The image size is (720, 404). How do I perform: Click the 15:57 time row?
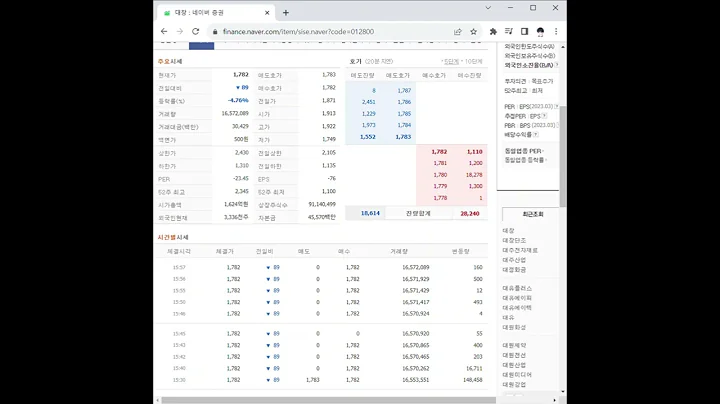point(321,267)
